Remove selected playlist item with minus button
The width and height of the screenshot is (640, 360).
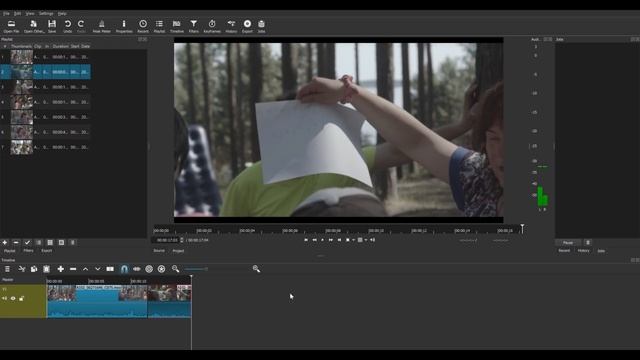coord(16,242)
